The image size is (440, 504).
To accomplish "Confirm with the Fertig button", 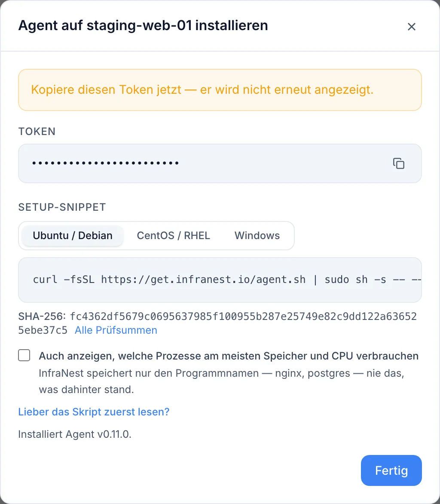I will pyautogui.click(x=391, y=470).
